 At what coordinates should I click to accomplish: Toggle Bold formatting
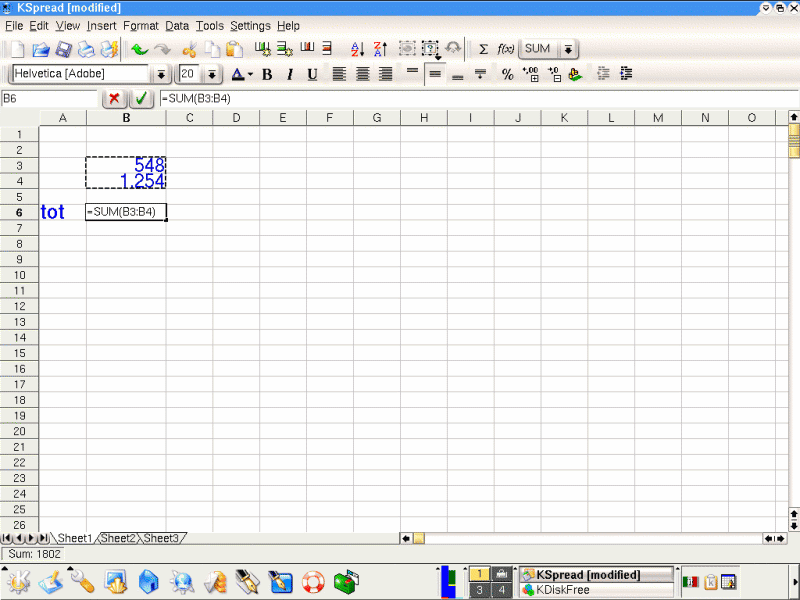267,74
